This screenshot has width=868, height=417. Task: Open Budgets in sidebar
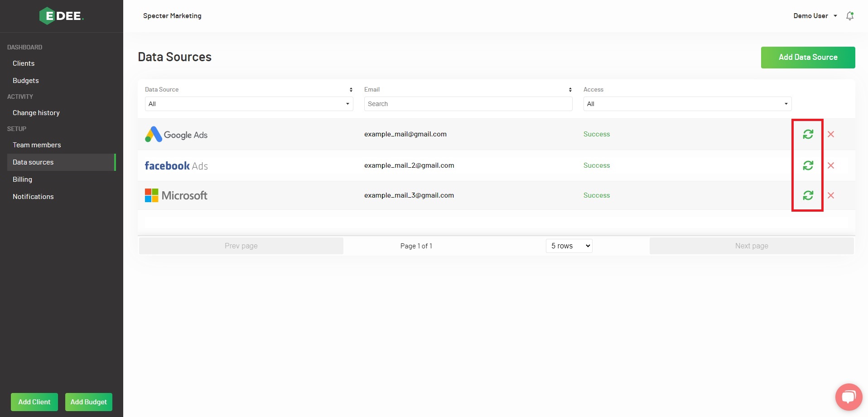26,81
